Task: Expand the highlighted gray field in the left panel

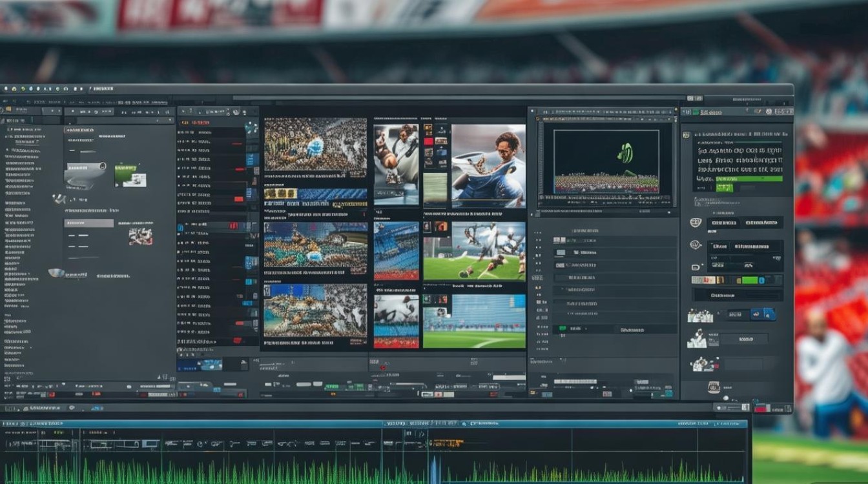Action: (88, 223)
